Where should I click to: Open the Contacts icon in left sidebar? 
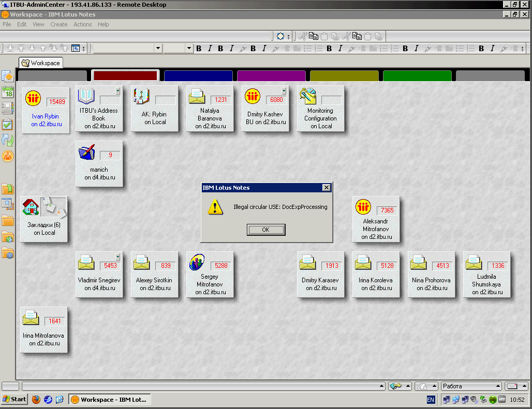pyautogui.click(x=7, y=108)
